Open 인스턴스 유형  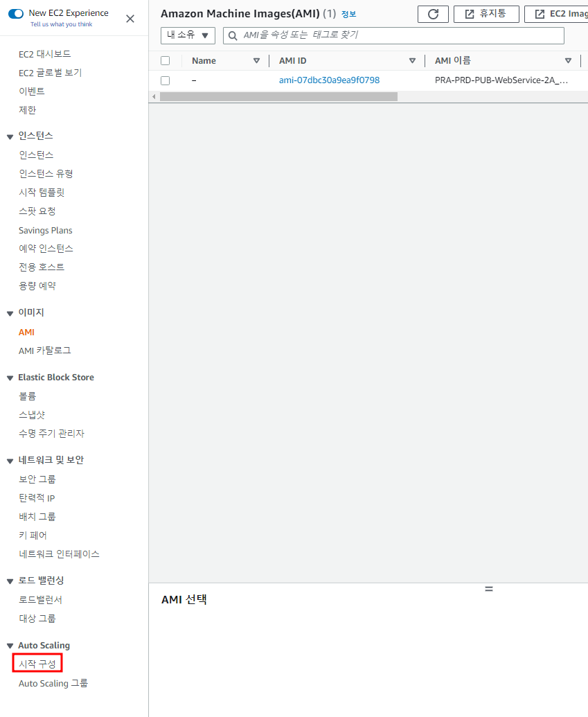46,173
